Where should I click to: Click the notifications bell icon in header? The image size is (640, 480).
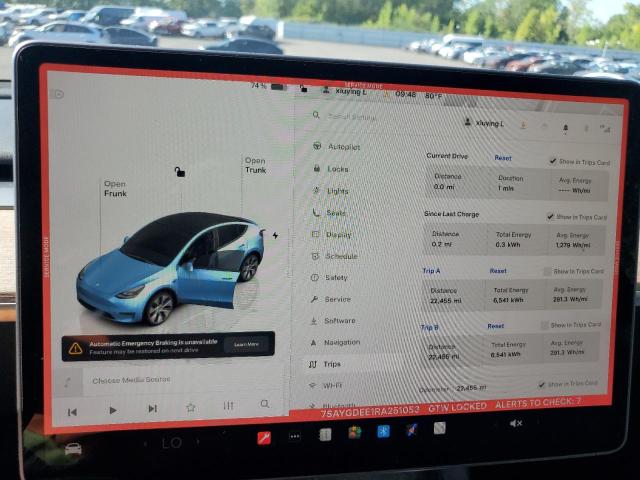pyautogui.click(x=565, y=129)
